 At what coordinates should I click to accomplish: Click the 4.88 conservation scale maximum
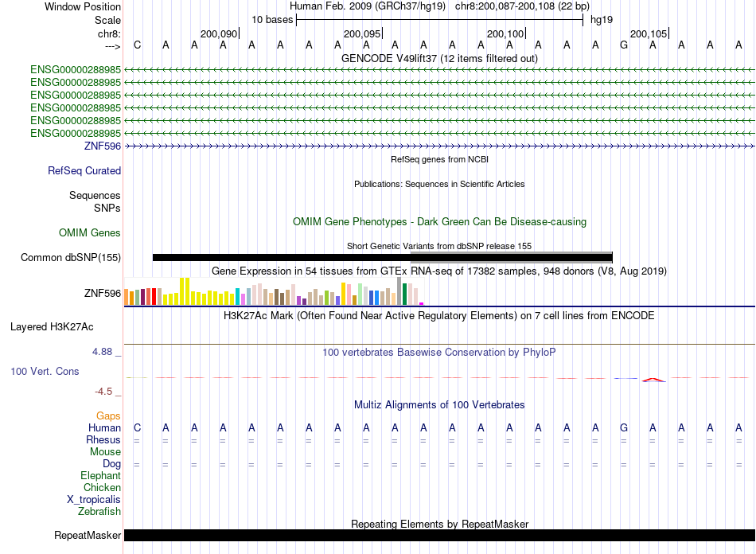[102, 352]
